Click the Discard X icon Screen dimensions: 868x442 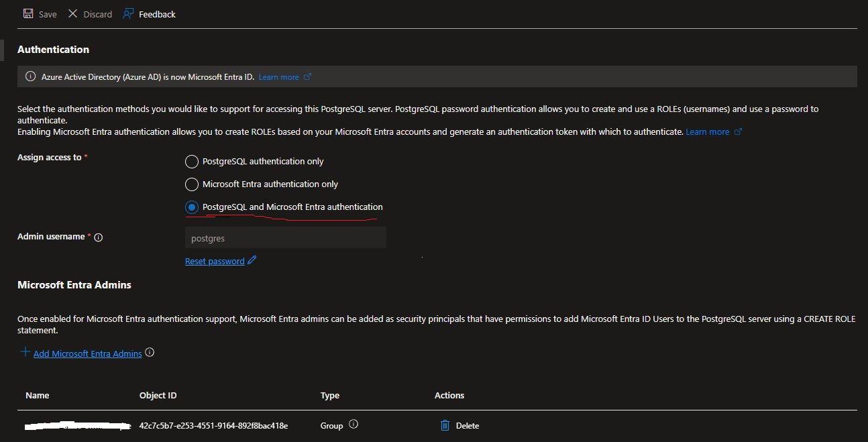point(73,14)
